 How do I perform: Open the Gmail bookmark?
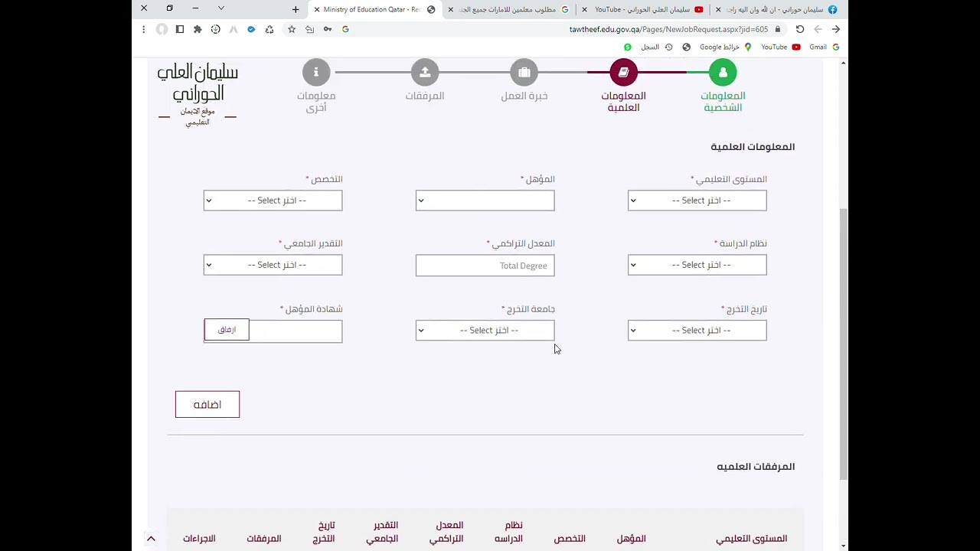824,47
